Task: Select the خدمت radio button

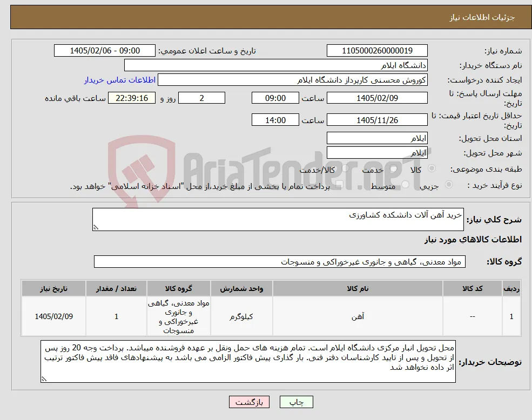Action: (394, 168)
